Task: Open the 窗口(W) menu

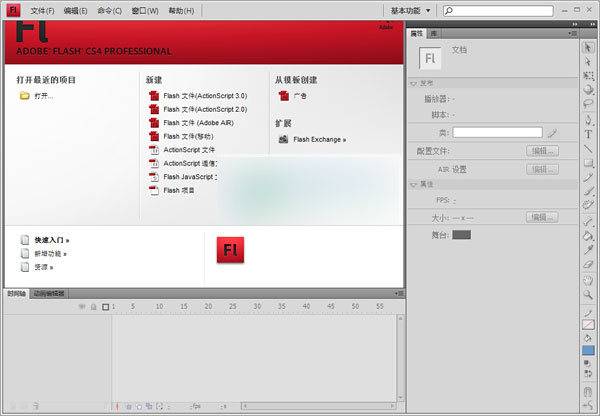Action: click(x=145, y=11)
